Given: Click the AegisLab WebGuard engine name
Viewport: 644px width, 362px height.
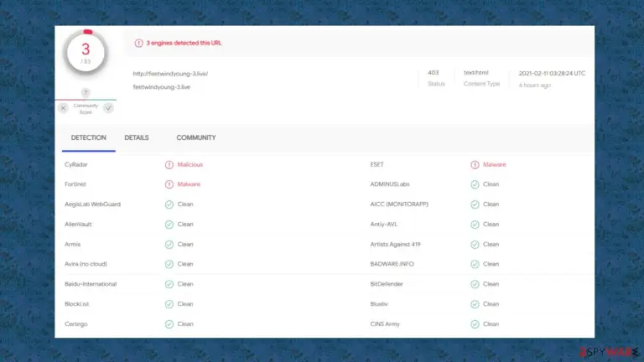Looking at the screenshot, I should (x=92, y=204).
